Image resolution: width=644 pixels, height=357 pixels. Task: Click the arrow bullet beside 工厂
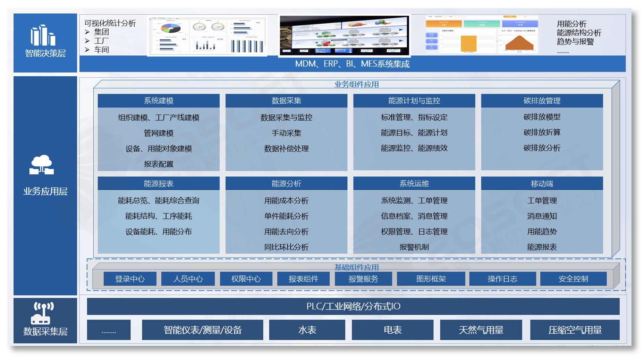pos(87,41)
